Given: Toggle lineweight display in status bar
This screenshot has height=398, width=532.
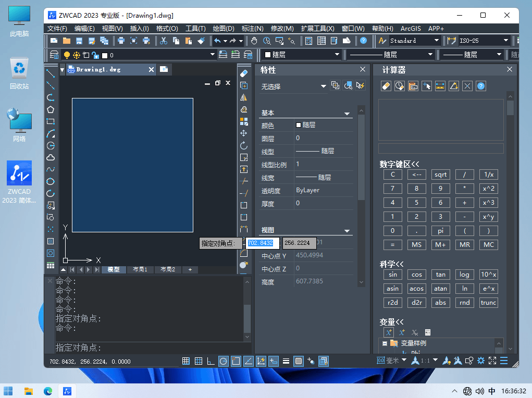Looking at the screenshot, I should [286, 361].
